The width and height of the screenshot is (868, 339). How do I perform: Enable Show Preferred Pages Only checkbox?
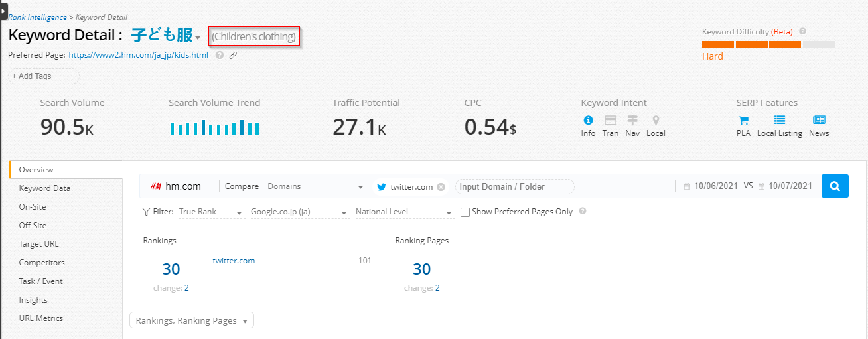[465, 212]
